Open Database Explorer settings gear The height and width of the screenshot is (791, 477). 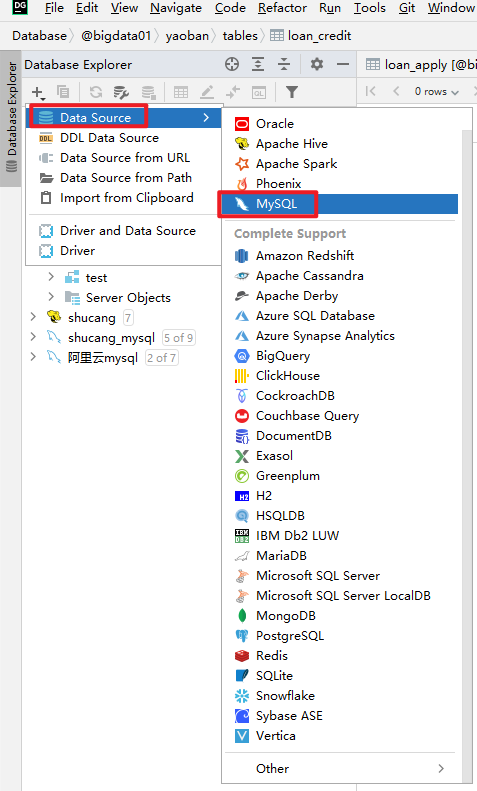coord(317,64)
